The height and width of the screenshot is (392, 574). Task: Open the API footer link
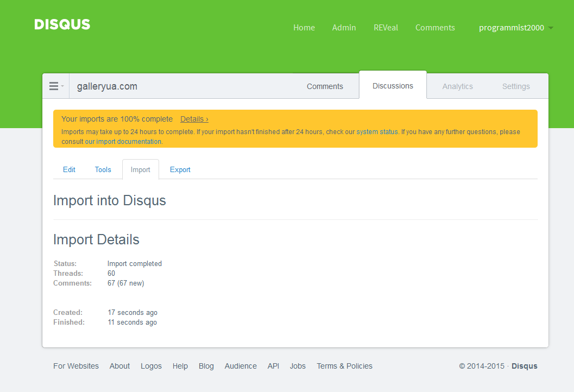273,366
